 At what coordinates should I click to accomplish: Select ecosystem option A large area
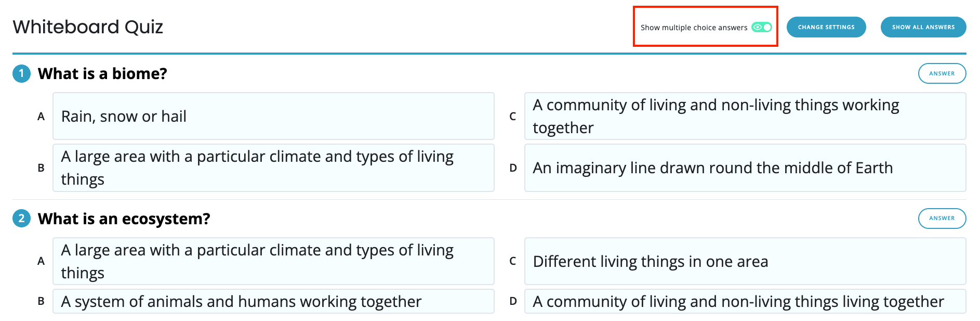[x=273, y=261]
